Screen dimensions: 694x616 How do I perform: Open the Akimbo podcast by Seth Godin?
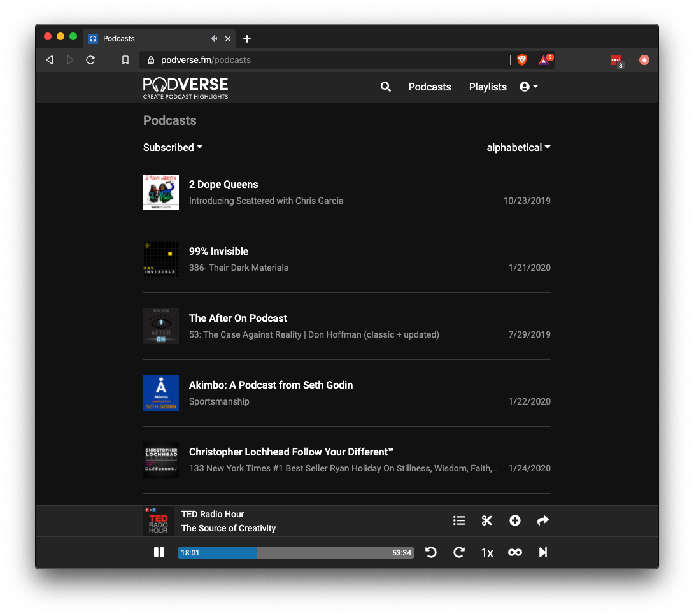(x=271, y=385)
